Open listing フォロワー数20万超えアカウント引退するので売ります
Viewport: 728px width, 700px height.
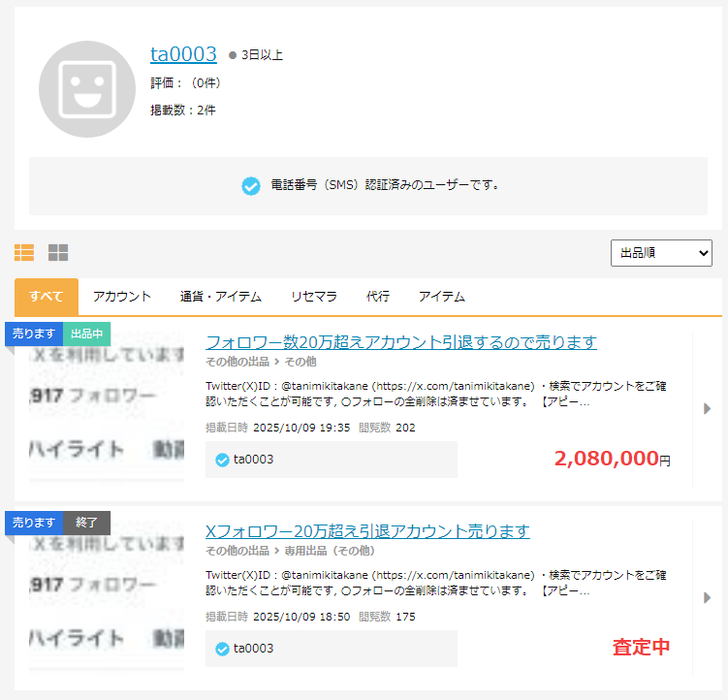tap(400, 342)
